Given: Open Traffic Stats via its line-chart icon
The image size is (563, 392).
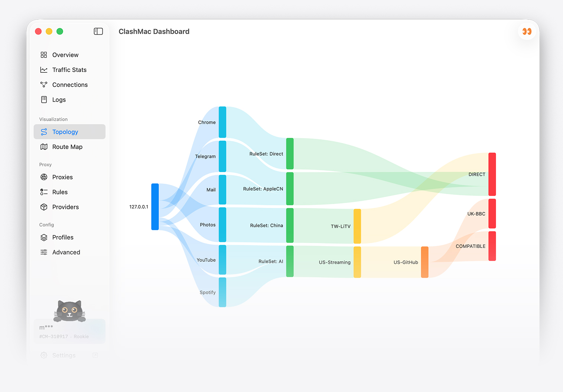Looking at the screenshot, I should point(43,70).
